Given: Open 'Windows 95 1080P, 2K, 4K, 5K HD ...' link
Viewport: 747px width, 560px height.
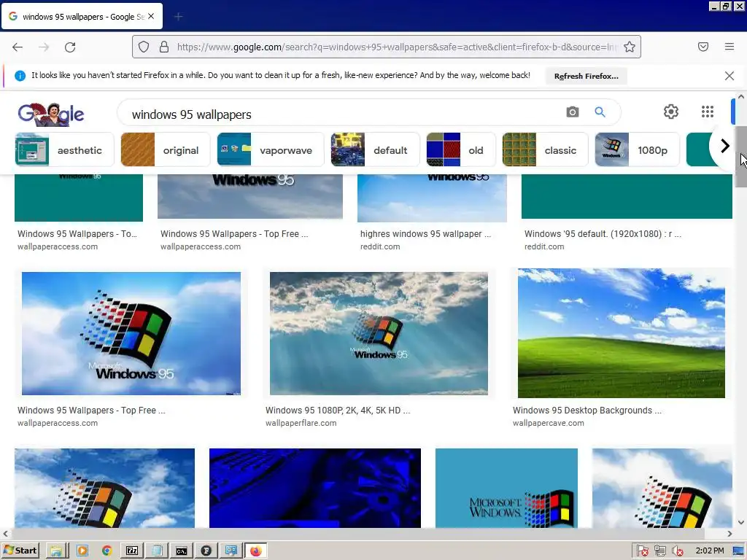Looking at the screenshot, I should click(x=338, y=410).
